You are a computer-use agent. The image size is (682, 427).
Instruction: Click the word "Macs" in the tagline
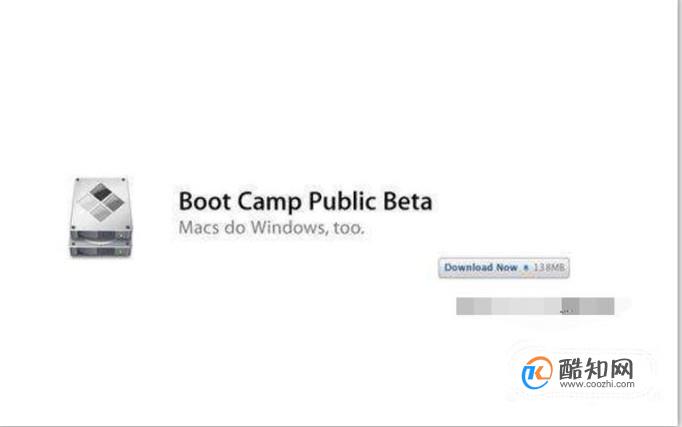point(199,227)
